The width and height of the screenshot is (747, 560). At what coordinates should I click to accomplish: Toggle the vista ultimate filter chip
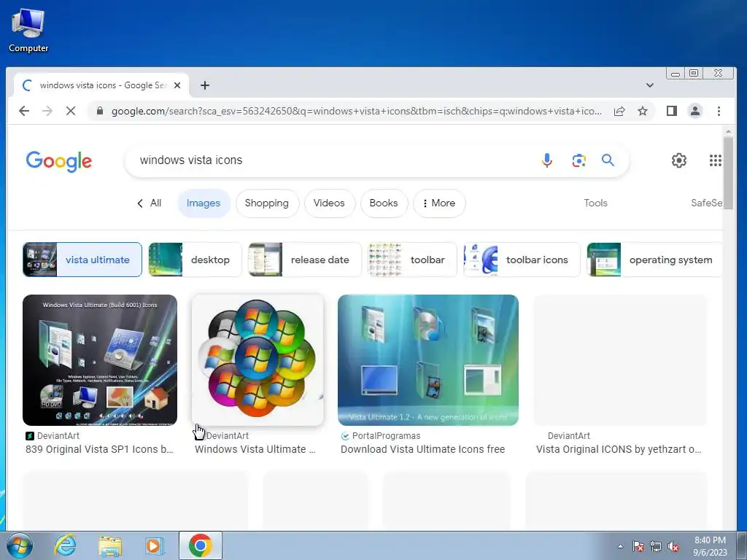click(82, 260)
